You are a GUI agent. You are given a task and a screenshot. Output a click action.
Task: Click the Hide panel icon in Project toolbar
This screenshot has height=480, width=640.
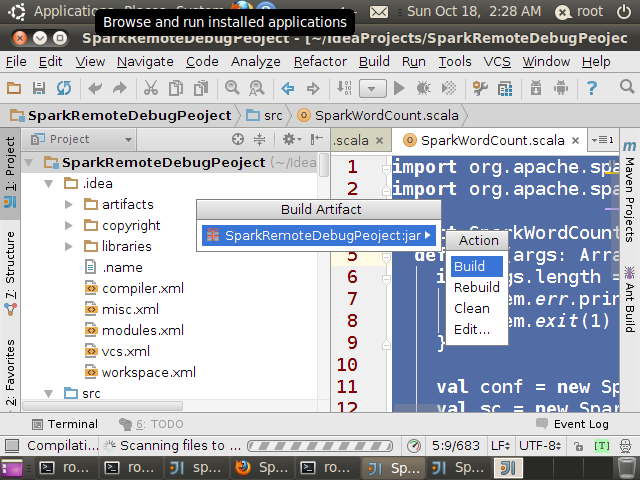click(316, 140)
